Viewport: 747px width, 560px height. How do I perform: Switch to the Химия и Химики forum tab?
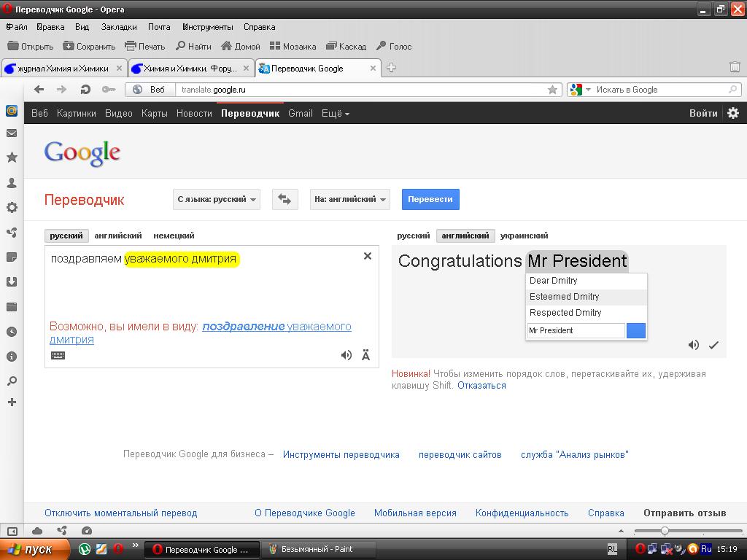[x=190, y=69]
